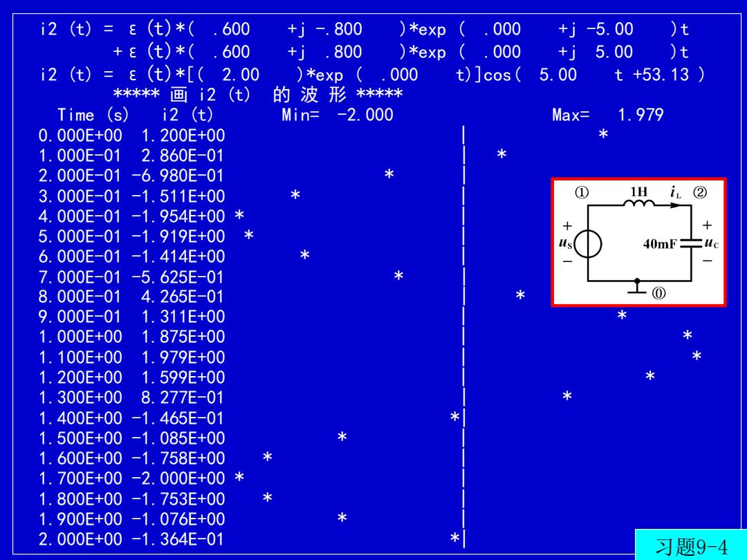Click the value 4.265E-01
Screen dimensions: 747x560
click(x=183, y=297)
